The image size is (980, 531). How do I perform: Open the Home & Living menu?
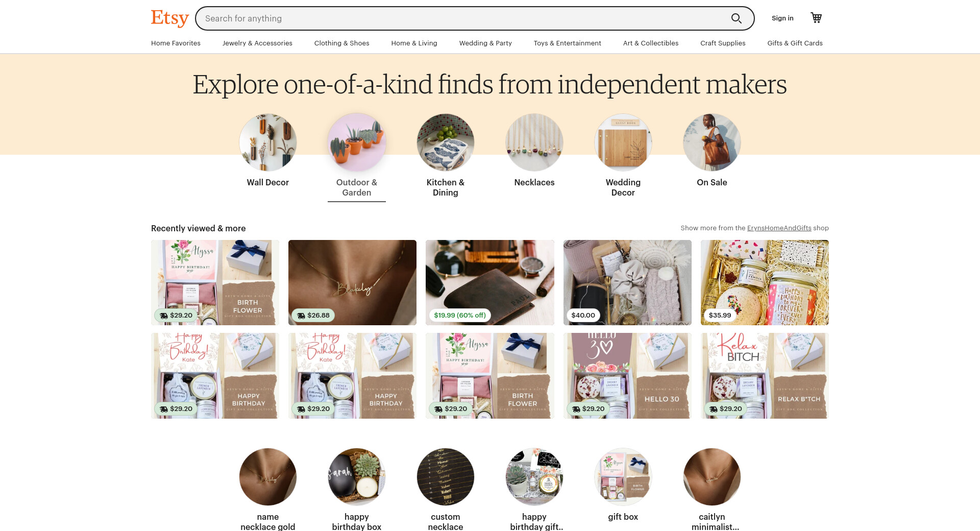[x=414, y=43]
